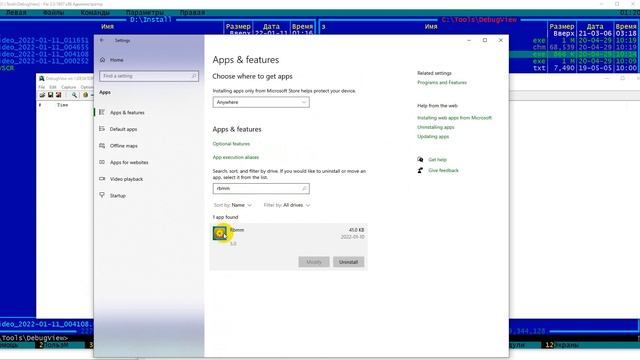The height and width of the screenshot is (360, 640).
Task: Select file ideo_2022-01-11_000252 in Far left panel
Action: pos(44,61)
